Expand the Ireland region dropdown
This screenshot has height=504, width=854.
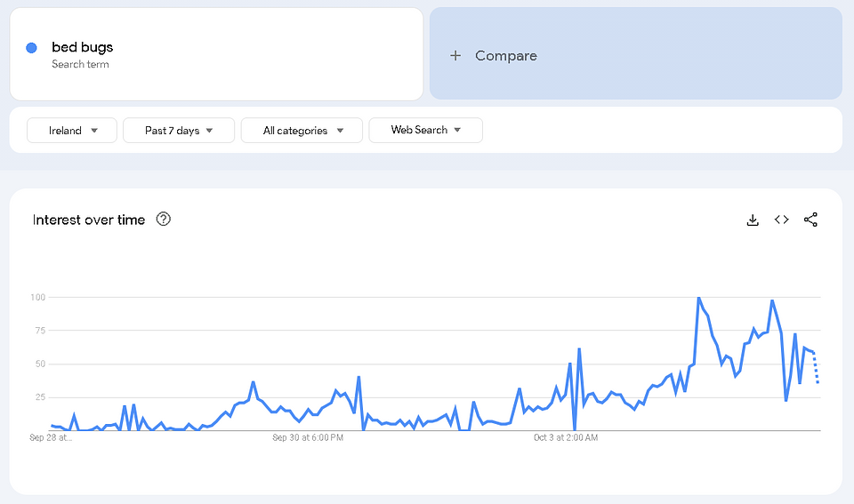[71, 131]
